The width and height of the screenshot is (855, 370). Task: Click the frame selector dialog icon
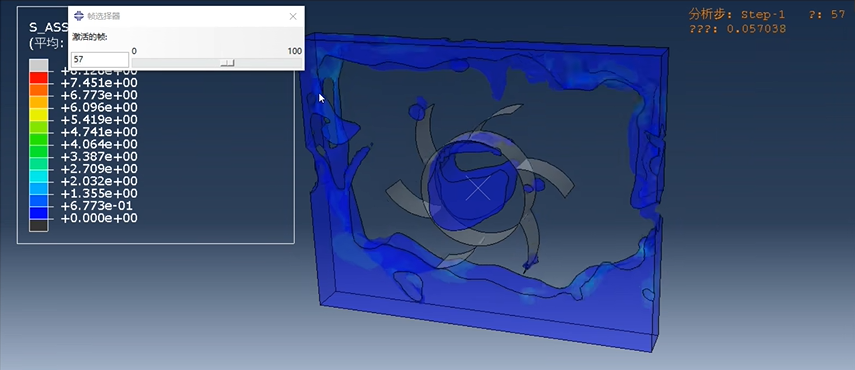(x=79, y=16)
